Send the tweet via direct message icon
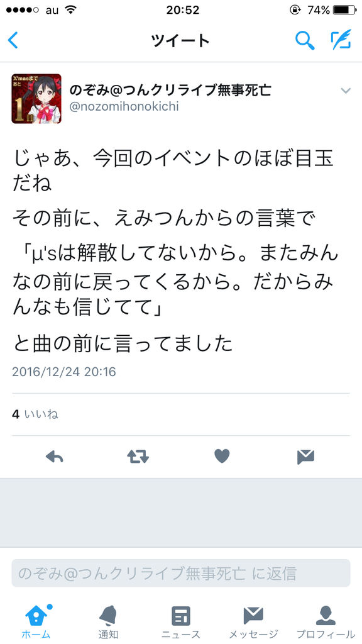The height and width of the screenshot is (644, 362). coord(306,457)
